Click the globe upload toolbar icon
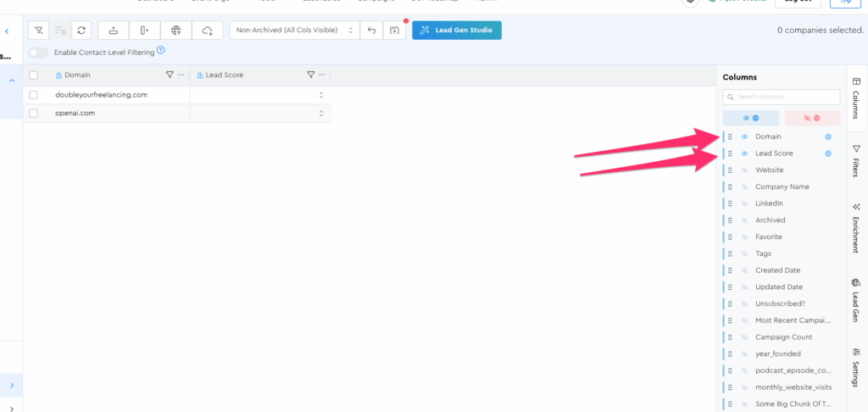This screenshot has width=868, height=412. 175,31
